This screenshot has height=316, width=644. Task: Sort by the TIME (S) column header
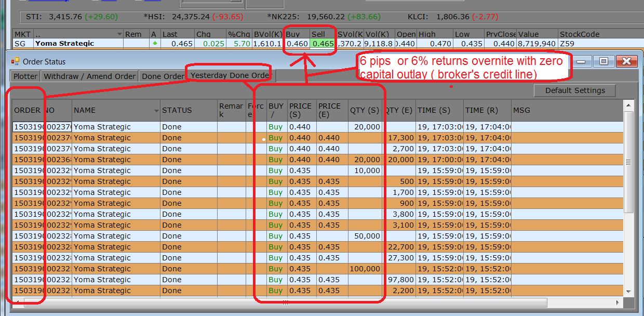(x=439, y=110)
